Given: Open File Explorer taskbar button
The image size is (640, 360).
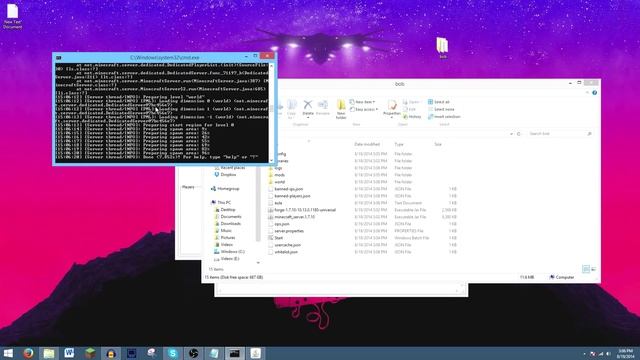Looking at the screenshot, I should click(49, 353).
